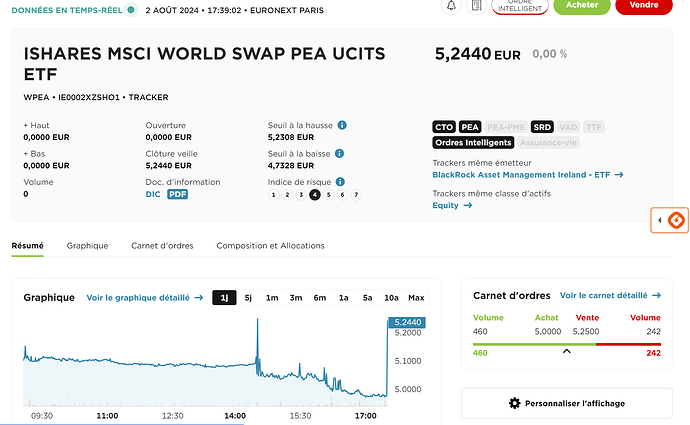Click the Achat price 5,0000
690x425 pixels.
pos(548,332)
